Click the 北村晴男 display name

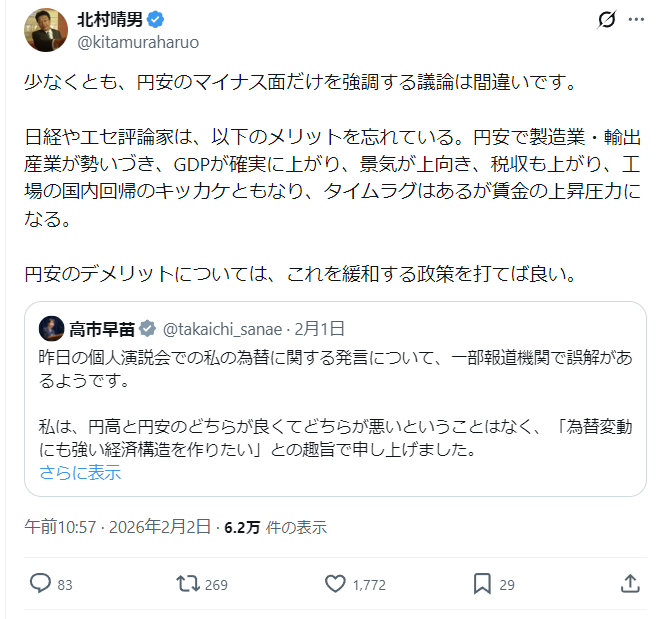click(x=111, y=19)
